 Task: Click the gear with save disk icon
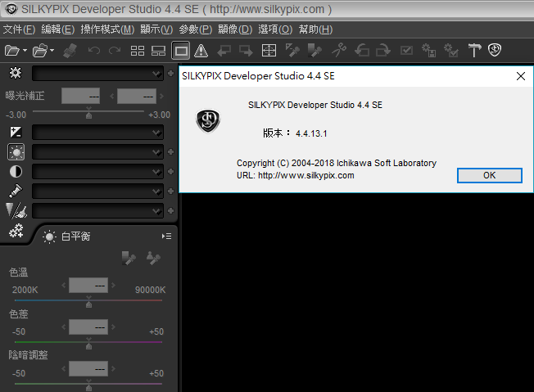pos(429,51)
